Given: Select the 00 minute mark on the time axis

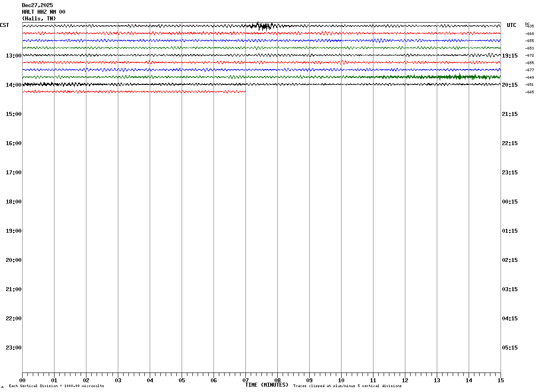Looking at the screenshot, I should click(x=22, y=380).
